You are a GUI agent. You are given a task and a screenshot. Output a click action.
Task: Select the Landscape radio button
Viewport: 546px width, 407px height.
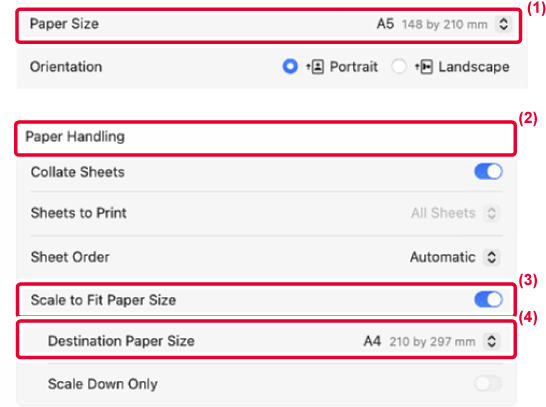399,66
